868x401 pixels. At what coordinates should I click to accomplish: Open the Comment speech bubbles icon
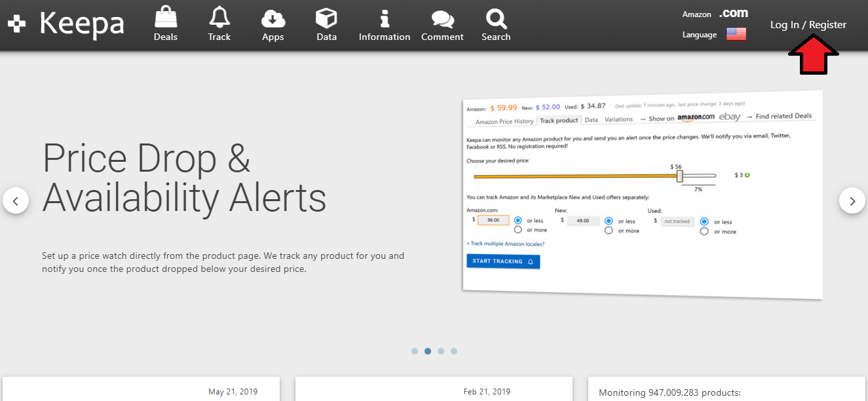tap(442, 18)
